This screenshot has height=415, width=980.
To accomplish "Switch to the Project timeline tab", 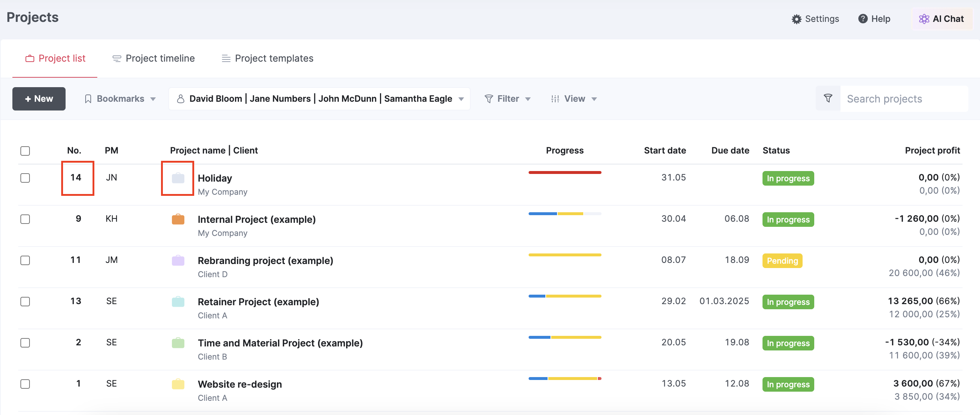I will pos(154,59).
